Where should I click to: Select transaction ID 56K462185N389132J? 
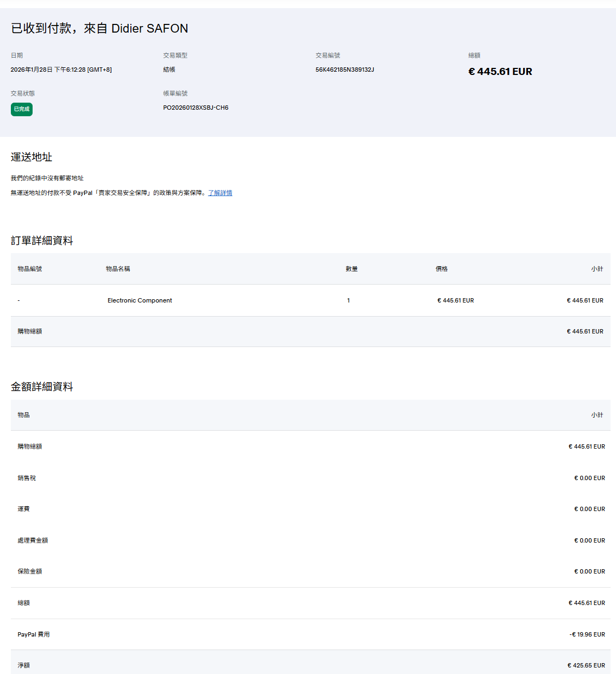[344, 70]
